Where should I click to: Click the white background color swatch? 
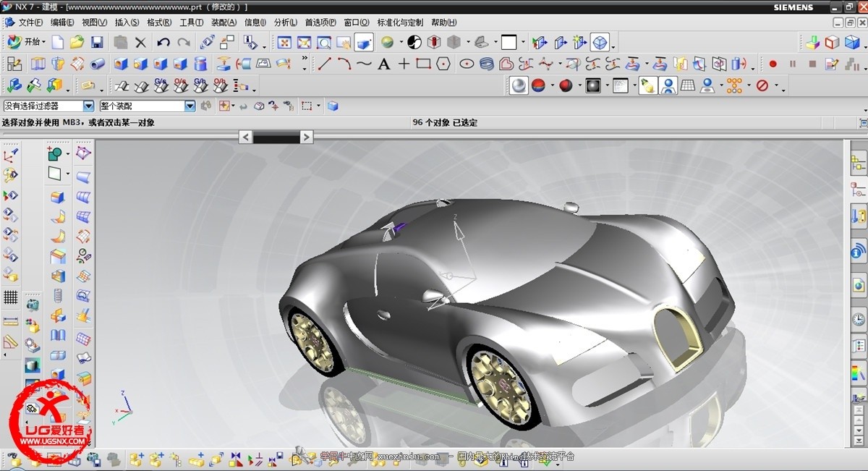(x=509, y=43)
